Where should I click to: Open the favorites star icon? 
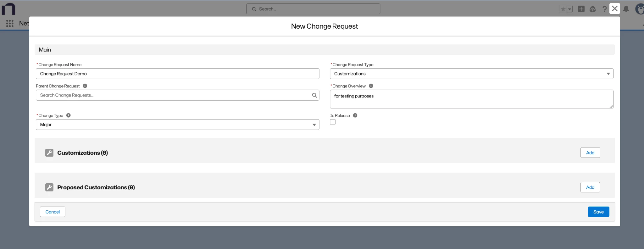click(x=563, y=9)
